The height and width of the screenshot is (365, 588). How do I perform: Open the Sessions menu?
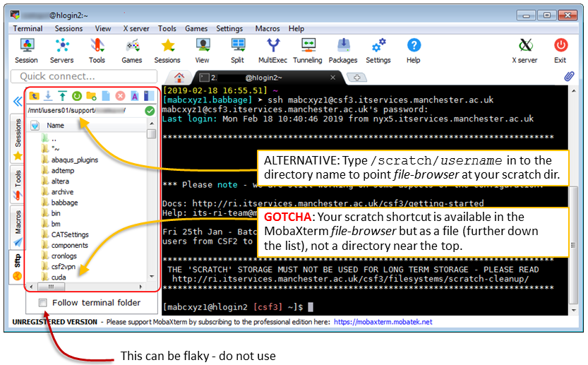68,28
